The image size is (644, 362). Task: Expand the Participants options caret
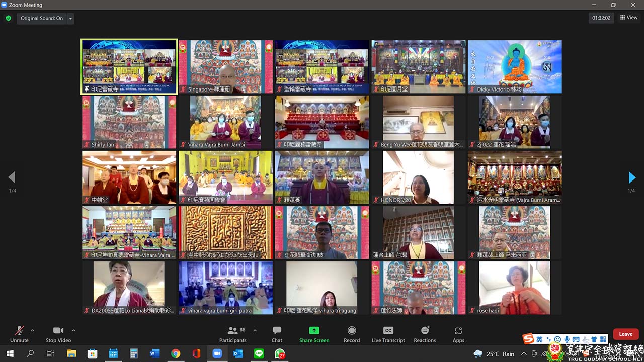[255, 330]
